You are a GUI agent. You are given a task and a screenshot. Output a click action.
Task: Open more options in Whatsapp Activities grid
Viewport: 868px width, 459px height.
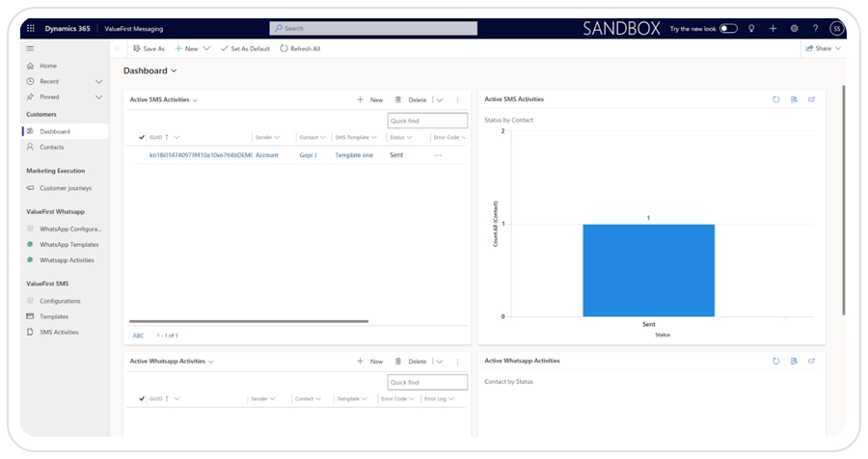[457, 362]
